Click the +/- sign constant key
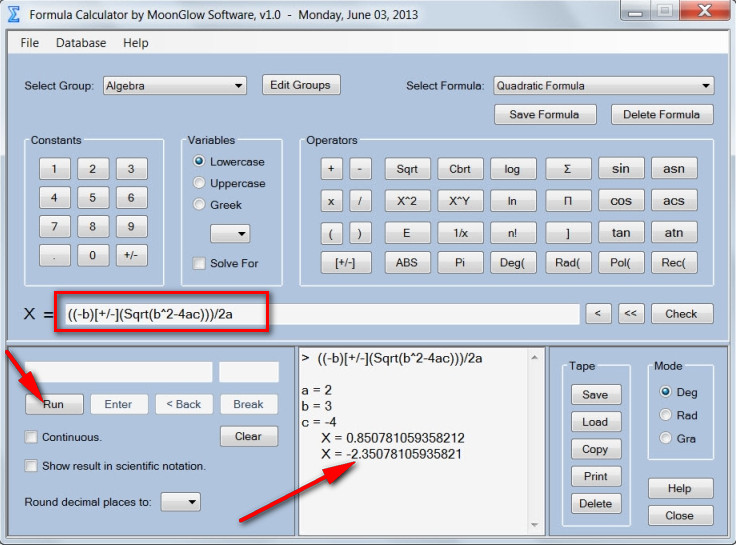The image size is (736, 545). [131, 255]
